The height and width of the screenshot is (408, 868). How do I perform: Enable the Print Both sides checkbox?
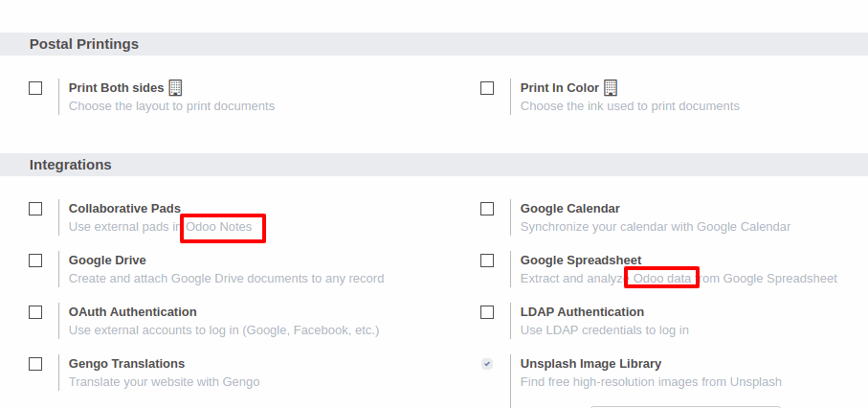[x=35, y=88]
